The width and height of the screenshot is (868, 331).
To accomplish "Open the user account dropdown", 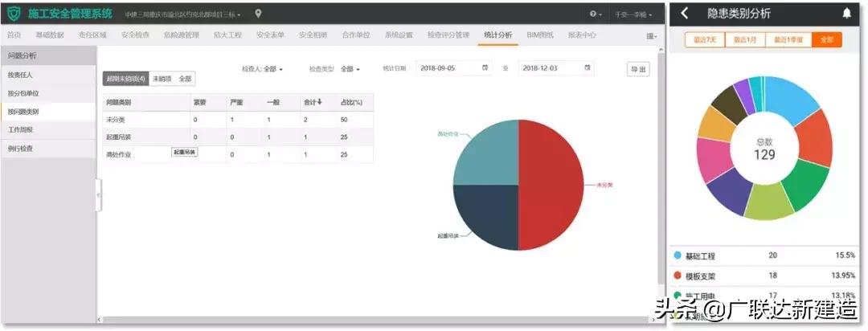I will [633, 14].
